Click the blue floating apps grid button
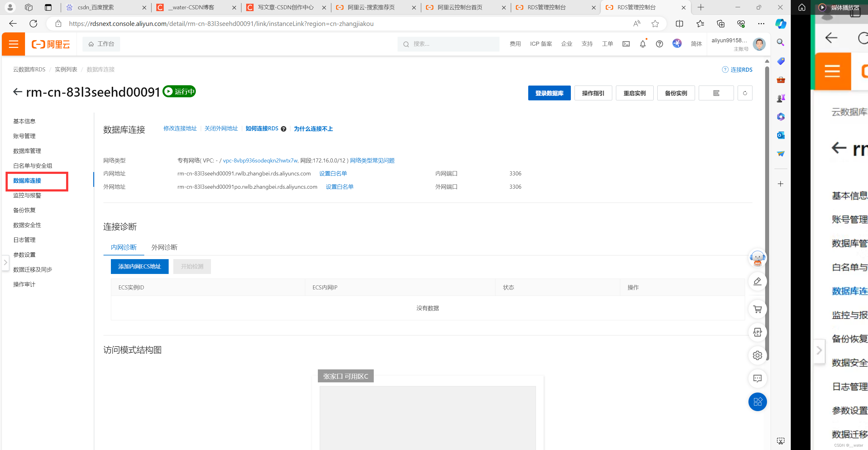 (757, 402)
